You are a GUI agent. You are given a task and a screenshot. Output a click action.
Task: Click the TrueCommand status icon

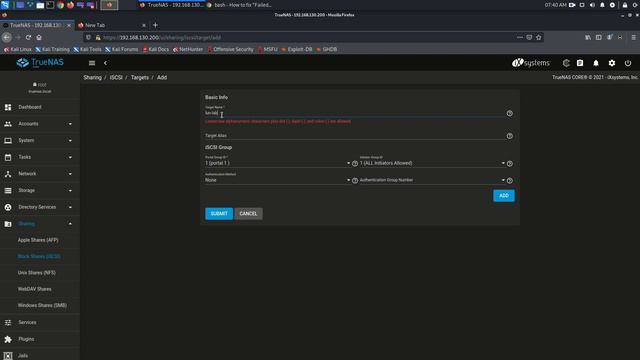pos(566,63)
